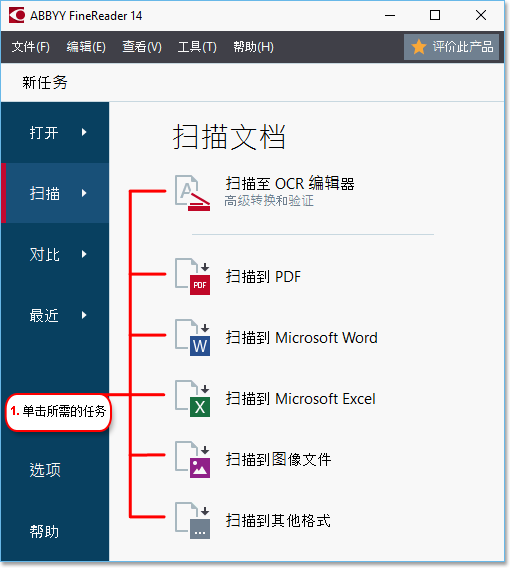Select the 扫描到 PDF task label
This screenshot has width=513, height=570.
pos(263,277)
